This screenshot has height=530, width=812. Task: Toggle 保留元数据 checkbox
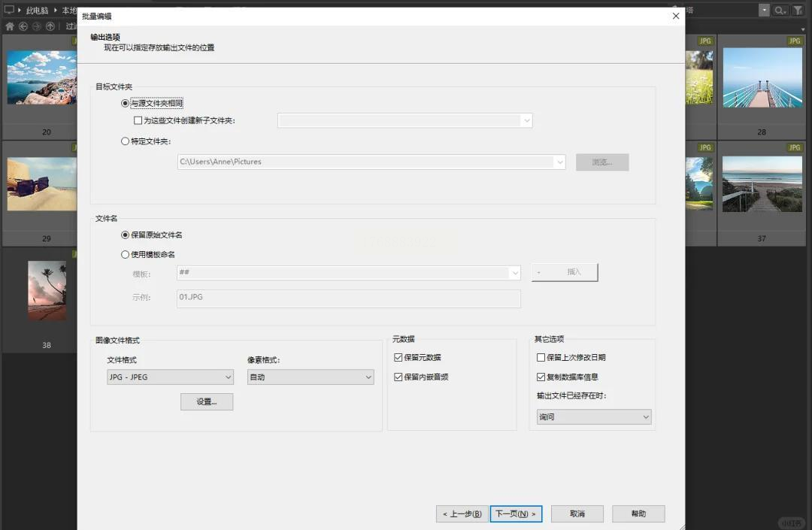coord(398,358)
